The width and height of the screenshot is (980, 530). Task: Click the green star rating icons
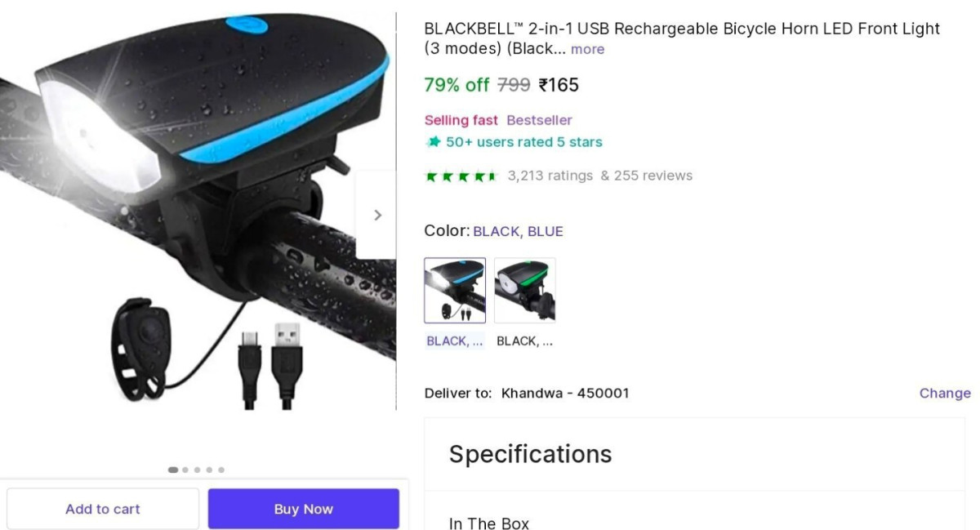tap(461, 176)
